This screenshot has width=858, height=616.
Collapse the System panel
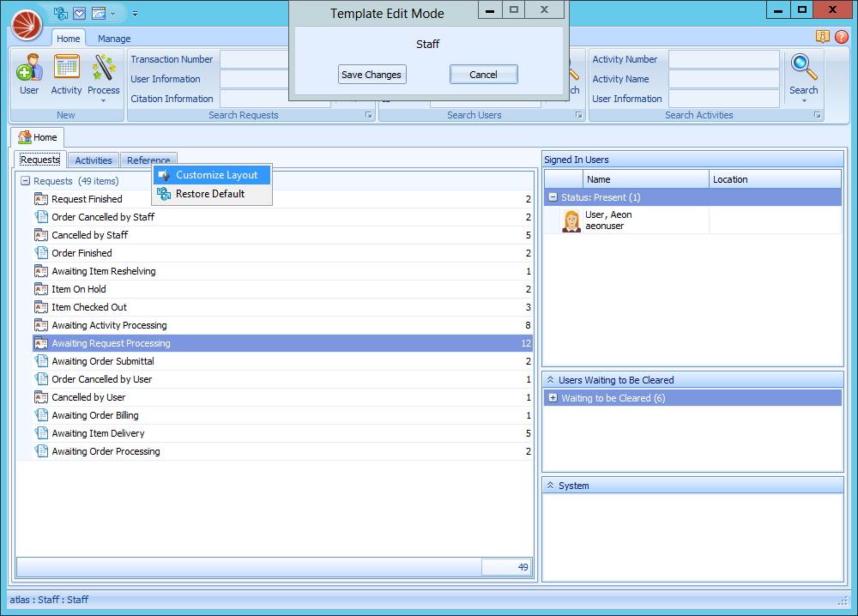tap(549, 486)
